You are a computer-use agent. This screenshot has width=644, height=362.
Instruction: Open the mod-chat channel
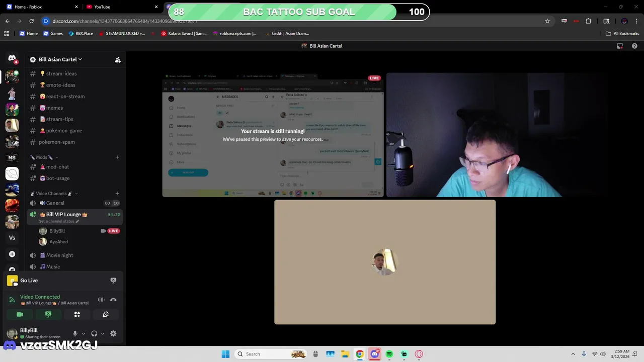pos(74,167)
